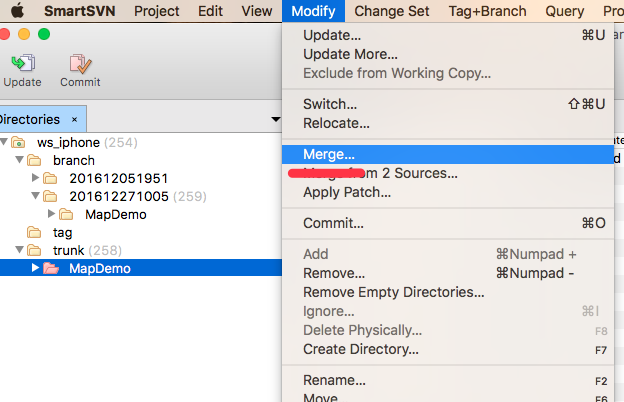Select the 201612271005 row

pyautogui.click(x=141, y=196)
